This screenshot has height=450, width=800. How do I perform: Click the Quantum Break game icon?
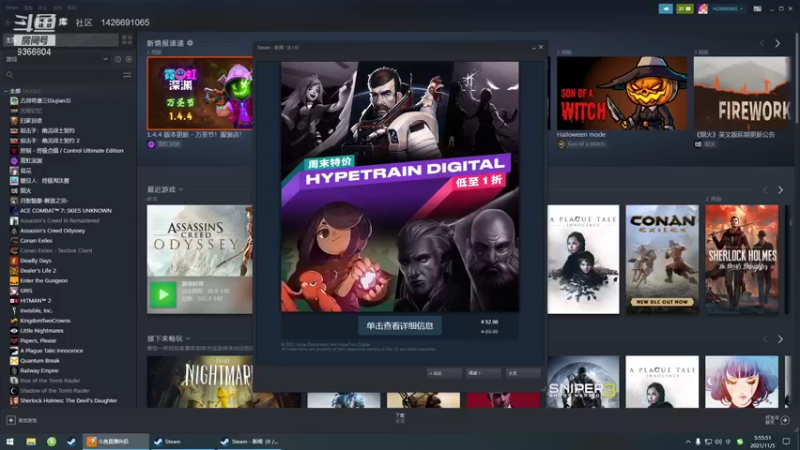(14, 361)
